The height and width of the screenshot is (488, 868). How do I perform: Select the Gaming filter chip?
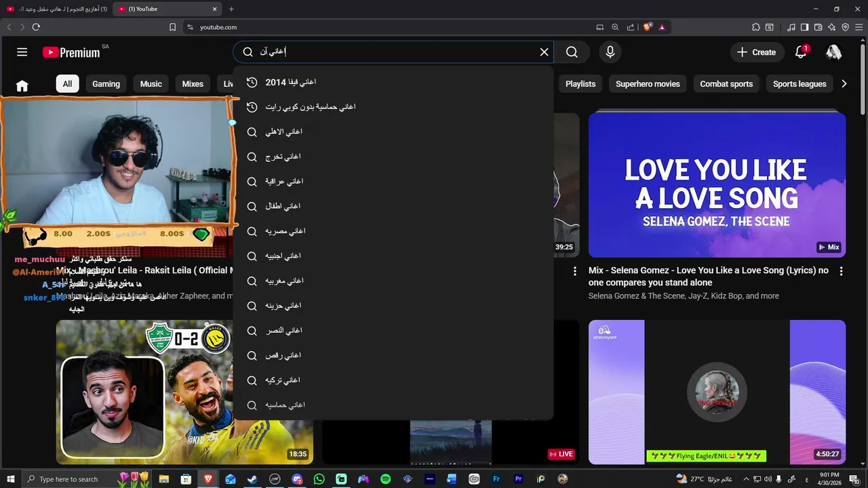click(106, 84)
